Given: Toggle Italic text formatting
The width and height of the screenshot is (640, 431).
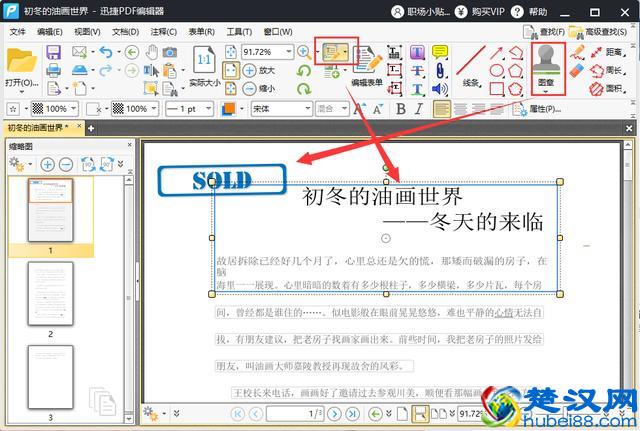Looking at the screenshot, I should (418, 109).
